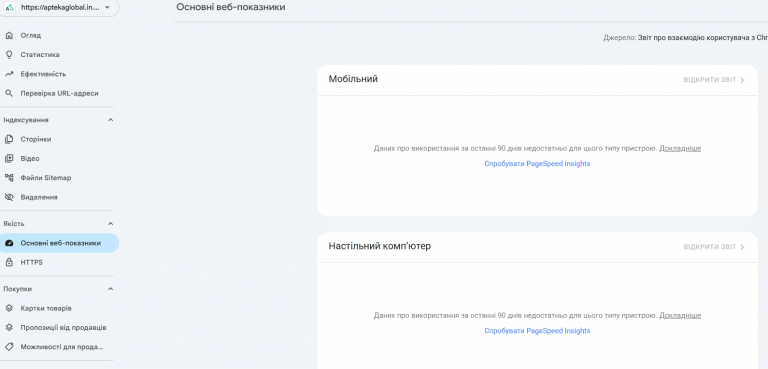
Task: Click the gauge icon for Основні веб-показники
Action: (9, 243)
